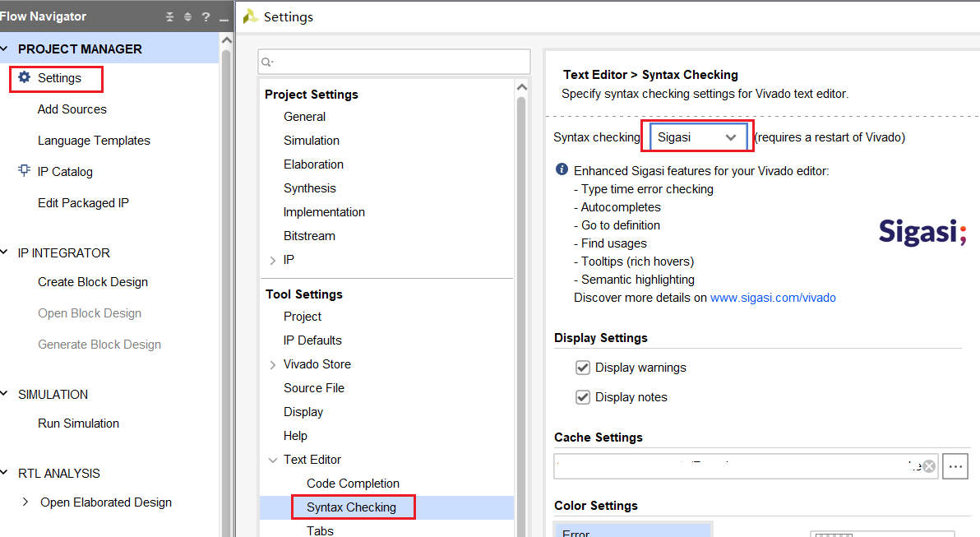Enable the Display warnings checkbox
This screenshot has height=537, width=980.
583,368
